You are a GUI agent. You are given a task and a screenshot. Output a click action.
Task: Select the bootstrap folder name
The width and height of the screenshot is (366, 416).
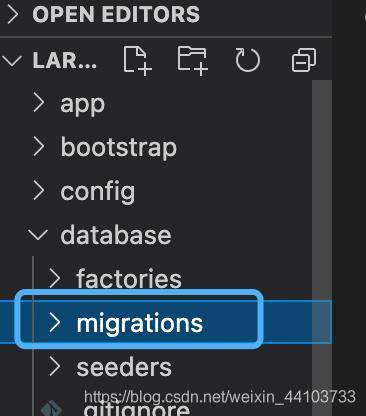pyautogui.click(x=119, y=147)
